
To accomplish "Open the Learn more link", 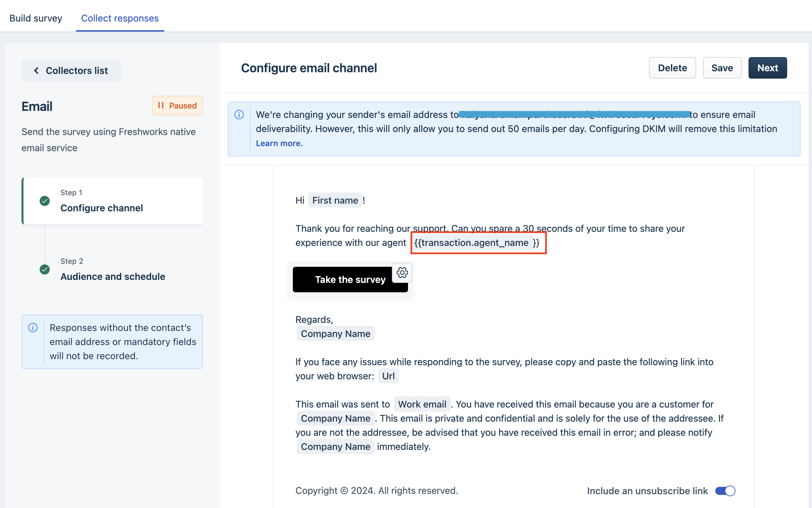I will click(x=279, y=143).
